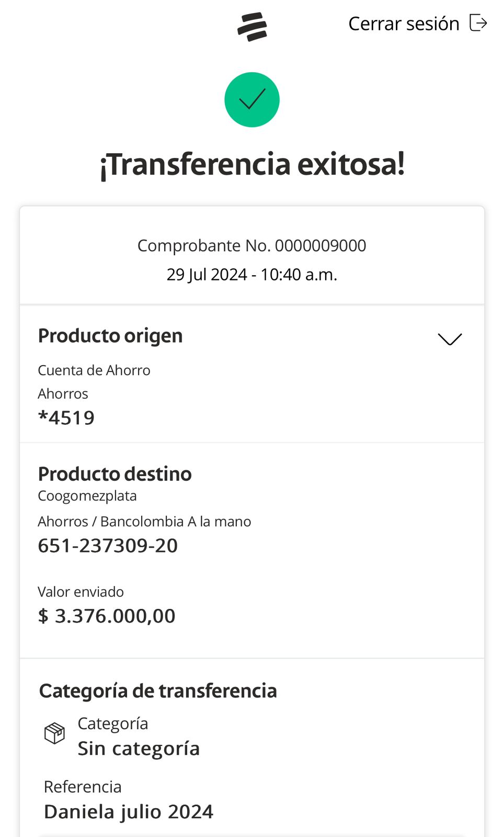Click Ahorros / Bancolombia A la mano text
Image resolution: width=504 pixels, height=837 pixels.
click(144, 522)
